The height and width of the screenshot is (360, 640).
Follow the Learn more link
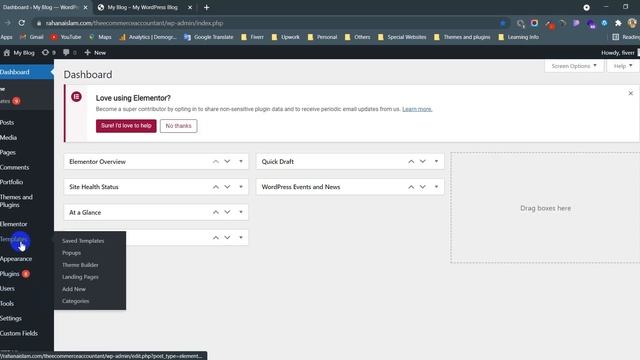point(417,109)
